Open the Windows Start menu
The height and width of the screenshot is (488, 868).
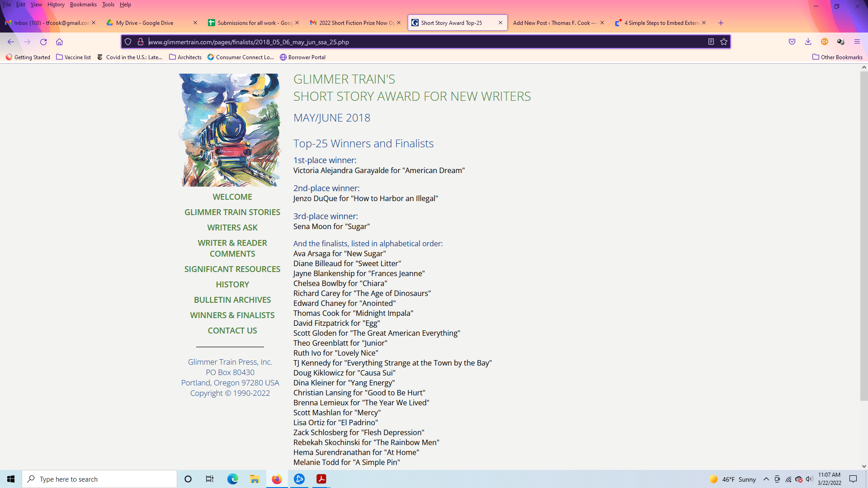[11, 479]
